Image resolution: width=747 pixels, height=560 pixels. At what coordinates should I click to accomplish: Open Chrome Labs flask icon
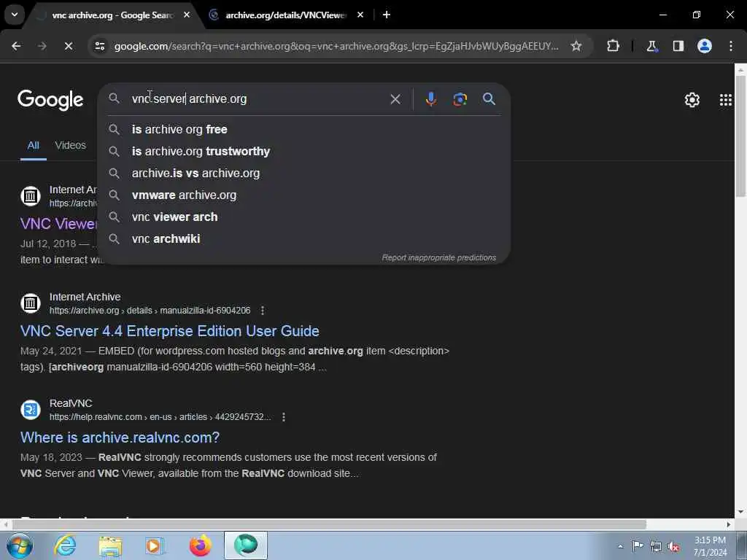click(x=651, y=46)
